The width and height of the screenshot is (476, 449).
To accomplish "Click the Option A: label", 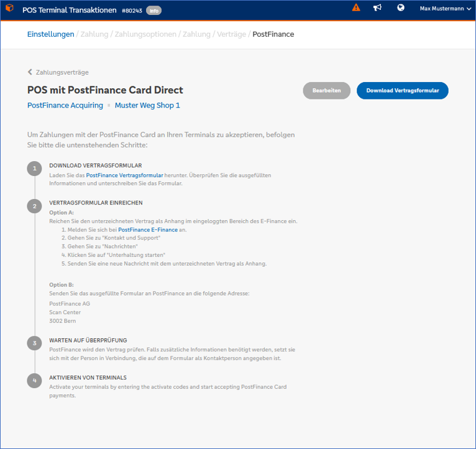I will [x=62, y=213].
